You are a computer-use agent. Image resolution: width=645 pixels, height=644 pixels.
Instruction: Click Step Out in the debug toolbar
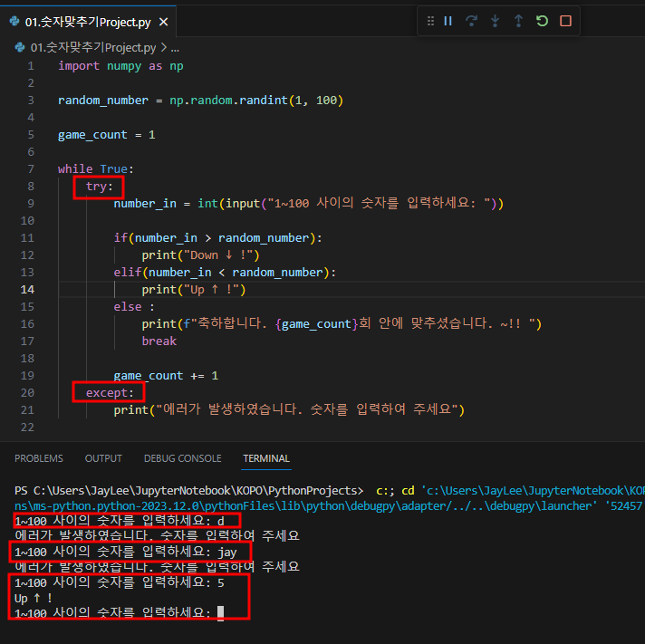(x=519, y=21)
